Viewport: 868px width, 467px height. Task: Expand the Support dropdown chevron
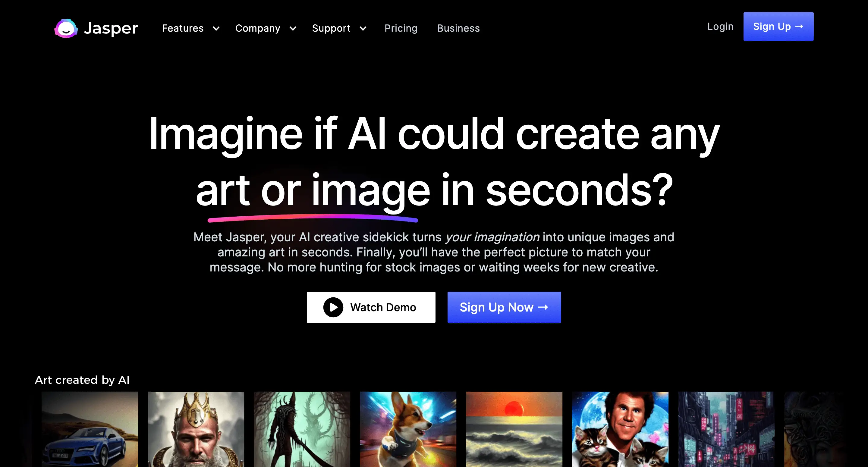point(363,29)
